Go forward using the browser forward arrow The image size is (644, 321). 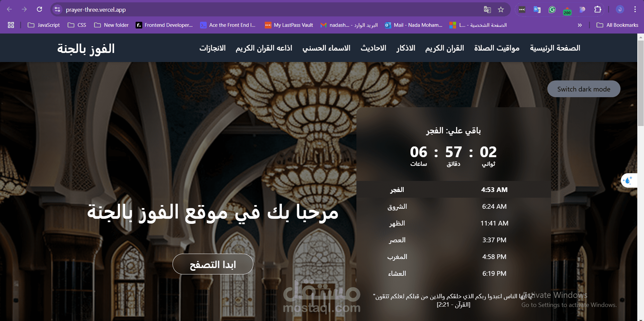pos(24,9)
